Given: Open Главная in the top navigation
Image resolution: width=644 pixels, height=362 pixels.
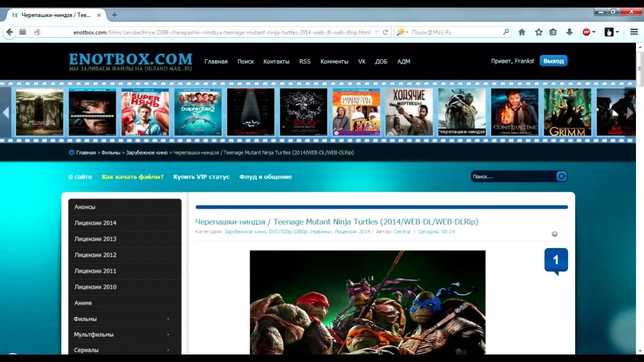Looking at the screenshot, I should click(216, 61).
